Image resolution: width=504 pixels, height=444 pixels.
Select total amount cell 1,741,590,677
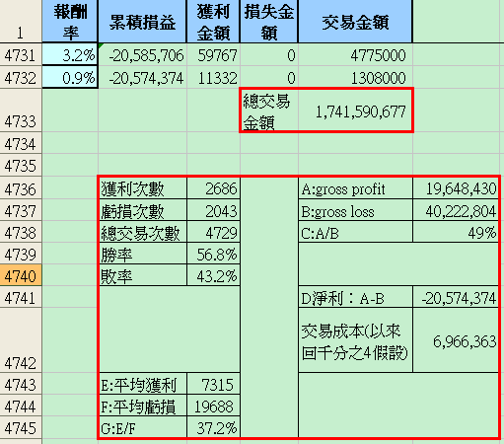[355, 111]
